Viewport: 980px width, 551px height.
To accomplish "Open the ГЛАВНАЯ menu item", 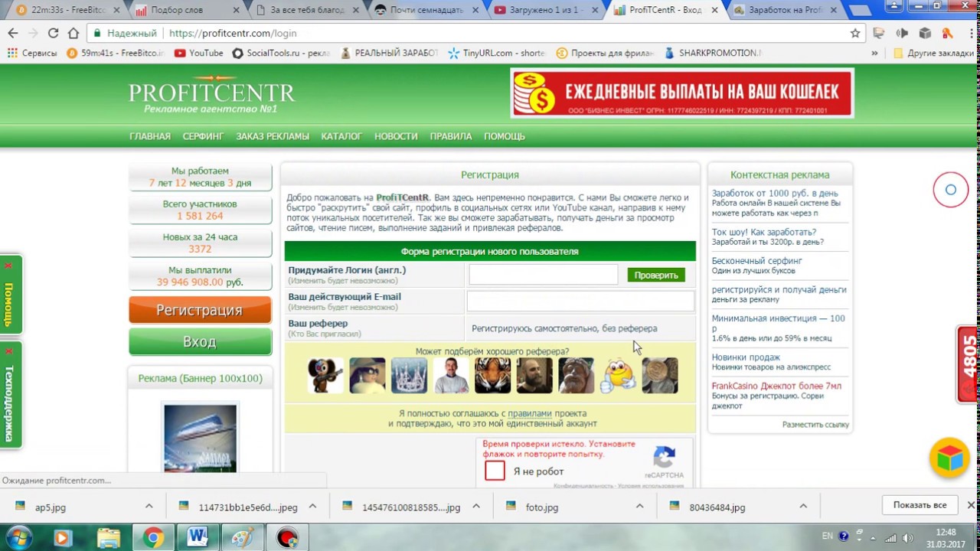I will click(x=150, y=136).
